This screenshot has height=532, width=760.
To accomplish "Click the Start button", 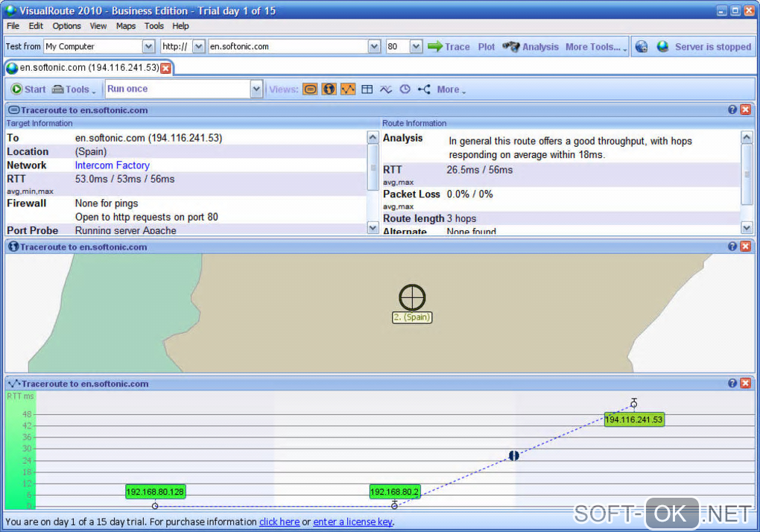I will point(28,89).
